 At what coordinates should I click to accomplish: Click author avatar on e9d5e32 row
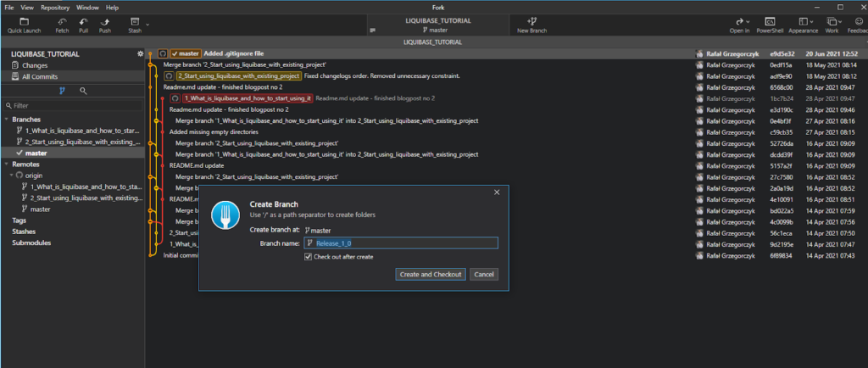tap(699, 53)
